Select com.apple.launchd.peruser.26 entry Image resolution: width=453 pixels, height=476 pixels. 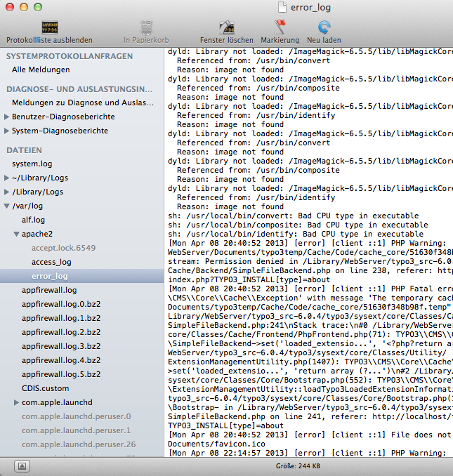[x=79, y=444]
